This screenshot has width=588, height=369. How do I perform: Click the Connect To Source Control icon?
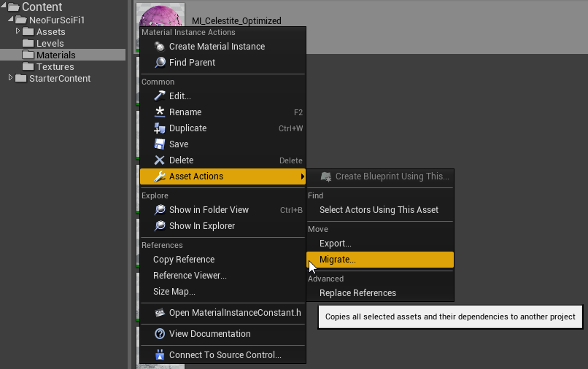tap(160, 355)
